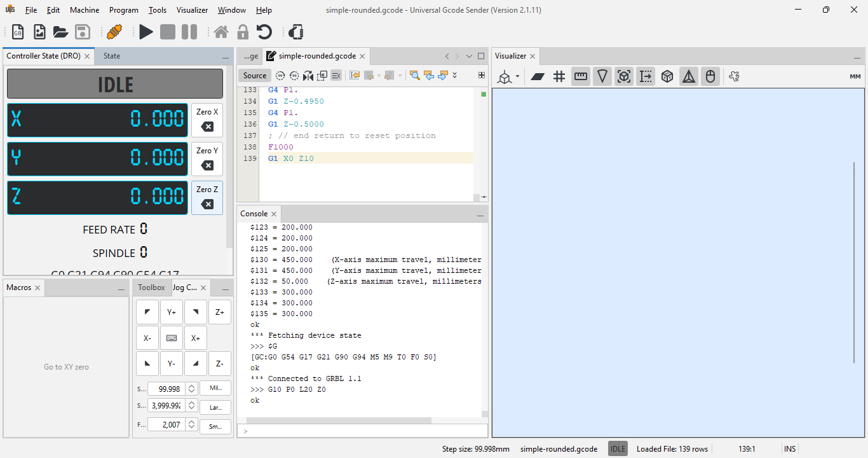
Task: Toggle the visualizer orientation pyramid icon
Action: point(689,77)
